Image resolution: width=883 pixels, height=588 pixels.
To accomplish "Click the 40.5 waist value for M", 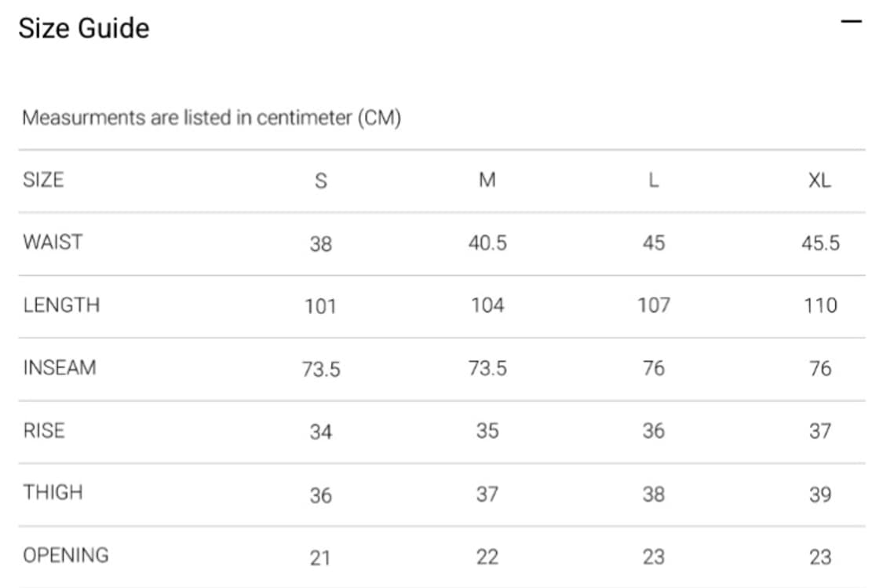I will (487, 243).
